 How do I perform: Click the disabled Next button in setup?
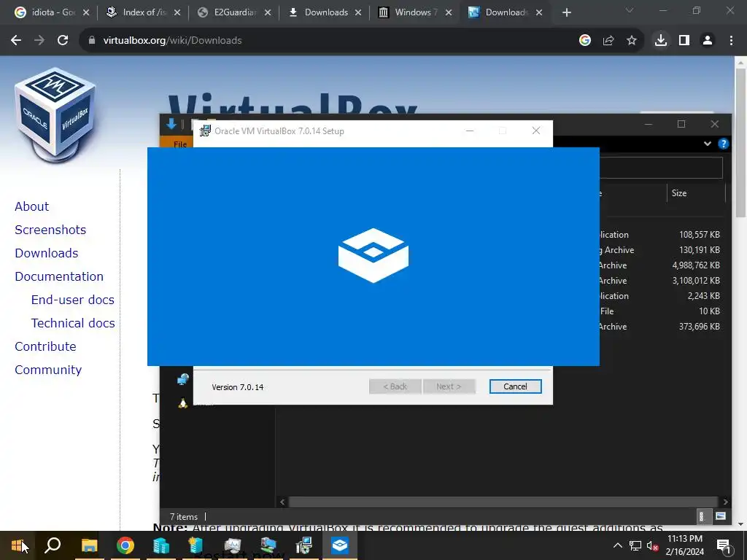[449, 386]
